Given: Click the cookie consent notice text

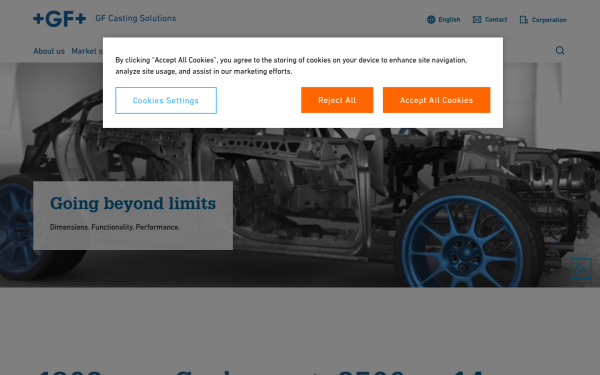Looking at the screenshot, I should pos(291,65).
